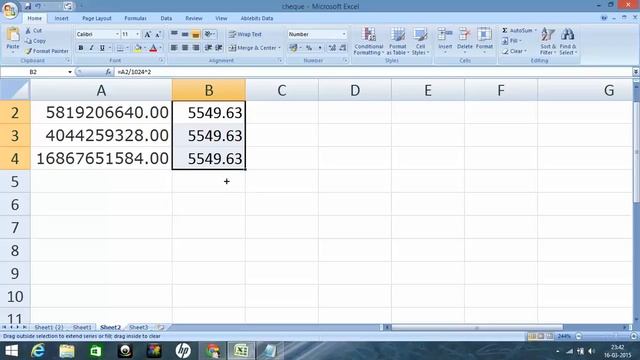Click the Insert Function fx button
Image resolution: width=640 pixels, height=360 pixels.
108,72
